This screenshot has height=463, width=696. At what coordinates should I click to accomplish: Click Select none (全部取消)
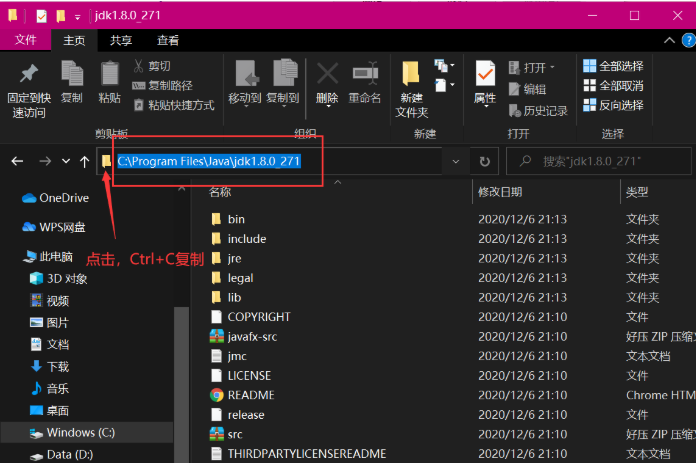[613, 86]
